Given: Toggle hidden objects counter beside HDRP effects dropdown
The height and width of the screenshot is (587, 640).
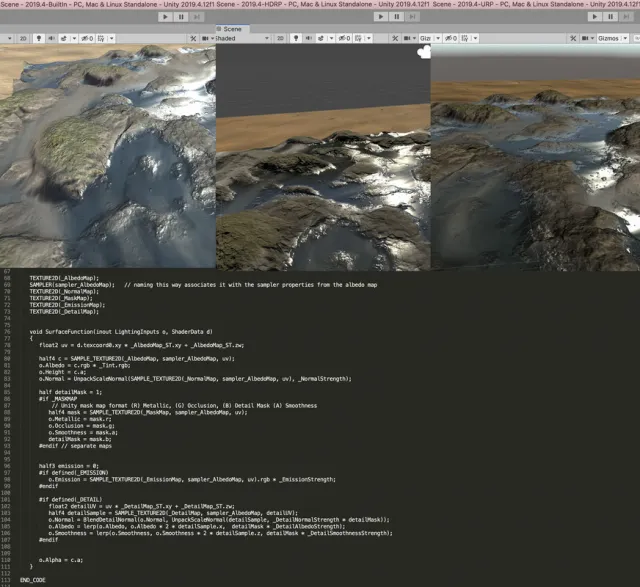Looking at the screenshot, I should point(344,38).
